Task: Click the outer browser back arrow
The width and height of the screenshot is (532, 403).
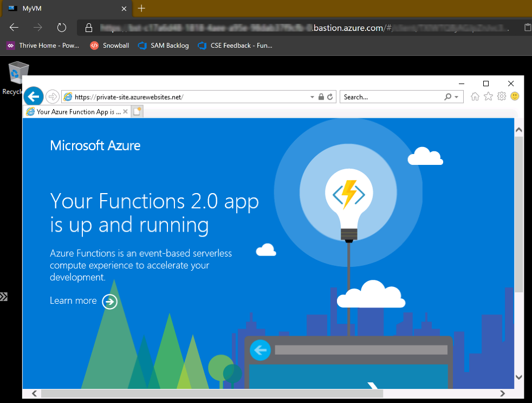Action: click(x=14, y=28)
